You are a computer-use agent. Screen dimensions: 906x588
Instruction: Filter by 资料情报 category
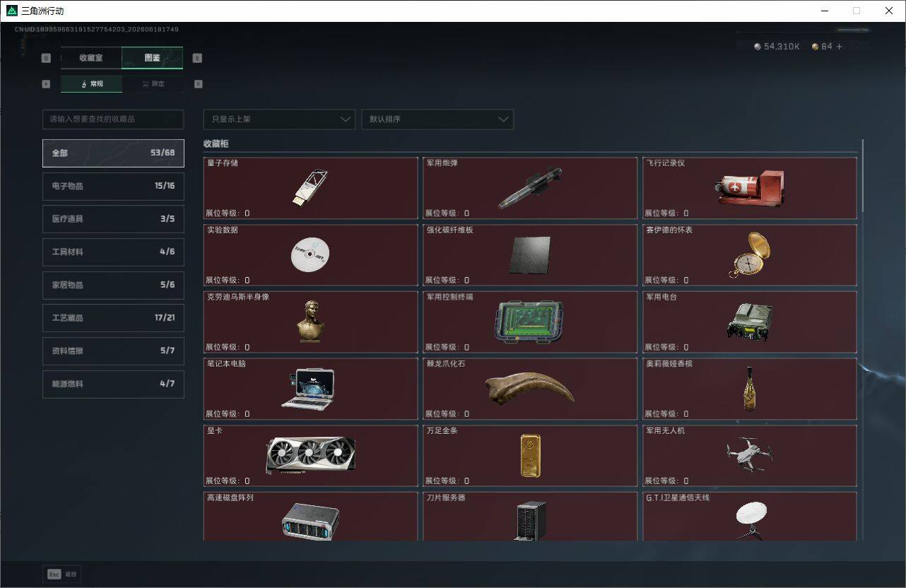point(113,351)
